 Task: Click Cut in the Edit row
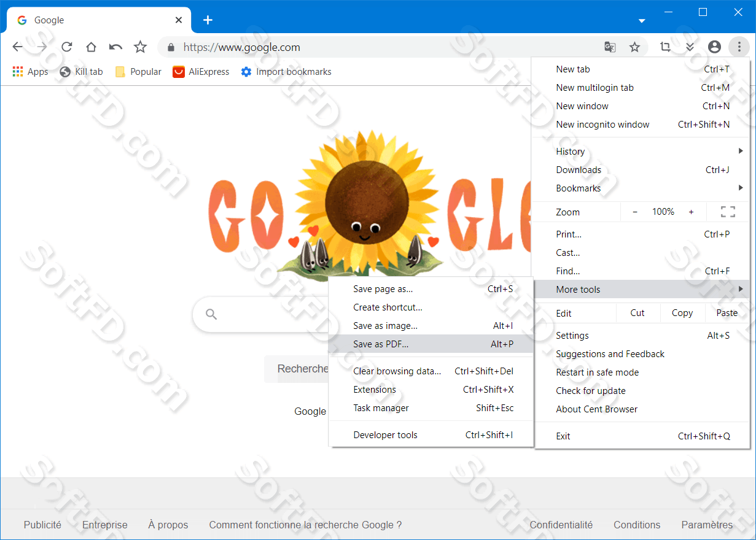(637, 313)
